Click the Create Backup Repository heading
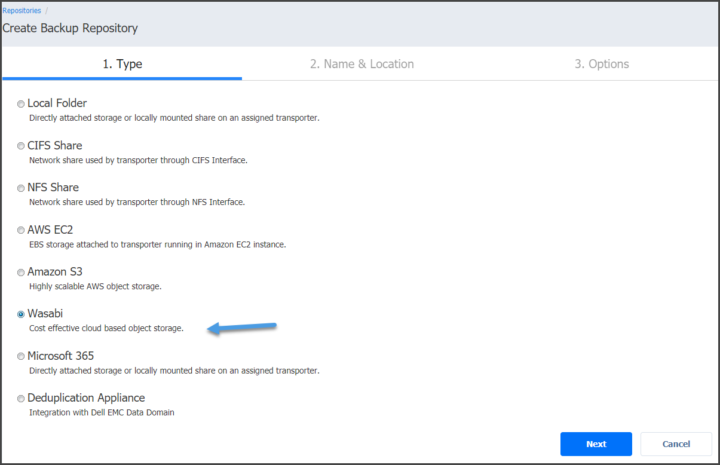The image size is (720, 465). click(x=70, y=28)
